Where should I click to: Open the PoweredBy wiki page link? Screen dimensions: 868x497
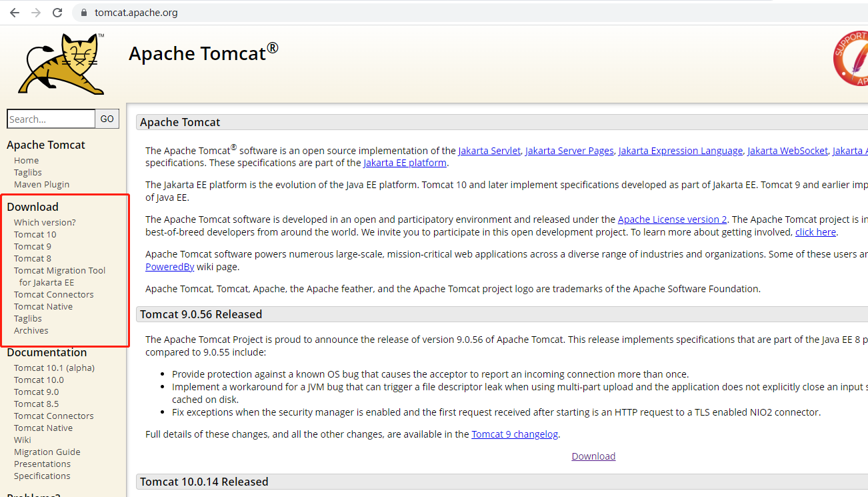(170, 267)
